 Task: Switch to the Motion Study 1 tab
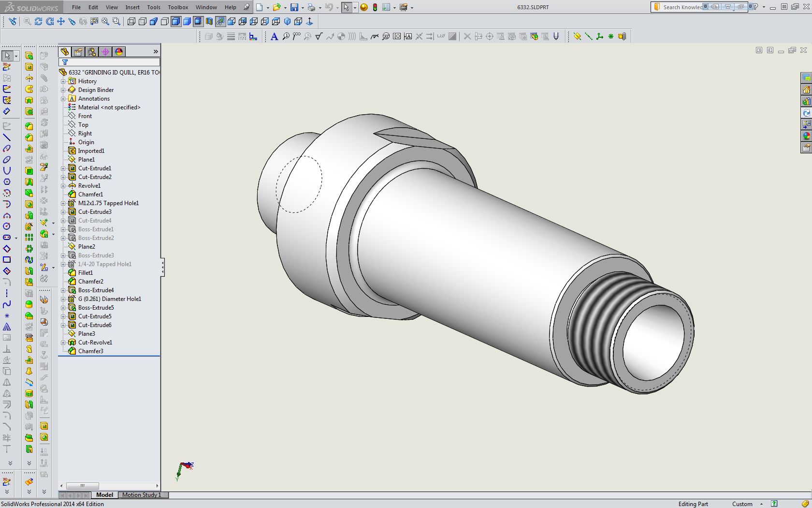pyautogui.click(x=142, y=495)
